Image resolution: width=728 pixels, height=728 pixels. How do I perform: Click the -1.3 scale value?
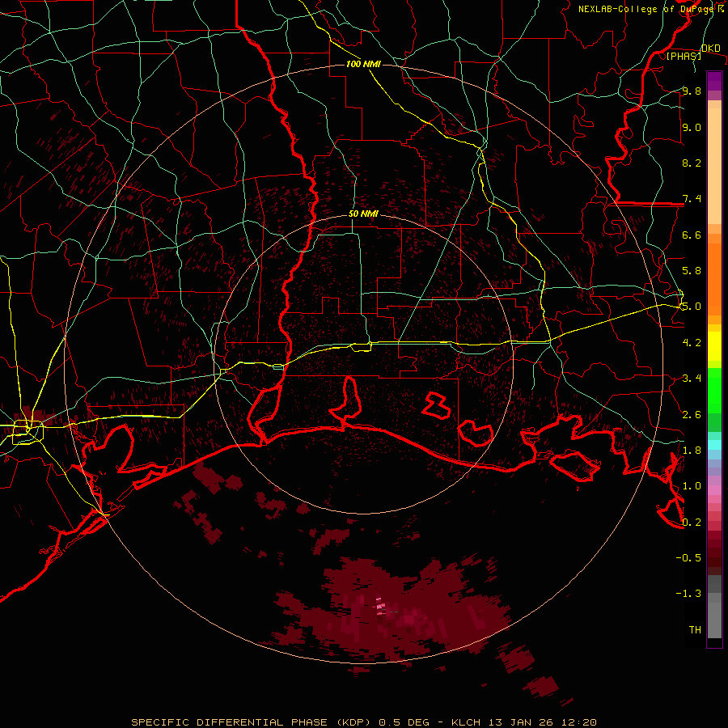coord(688,594)
